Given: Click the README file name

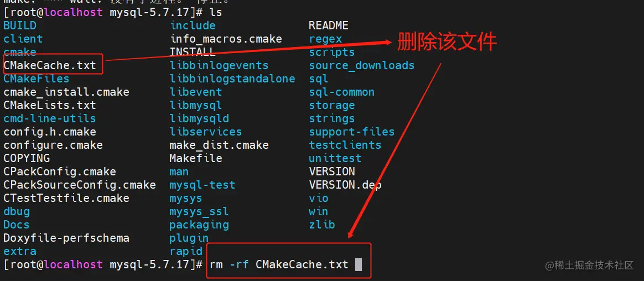Looking at the screenshot, I should tap(329, 25).
